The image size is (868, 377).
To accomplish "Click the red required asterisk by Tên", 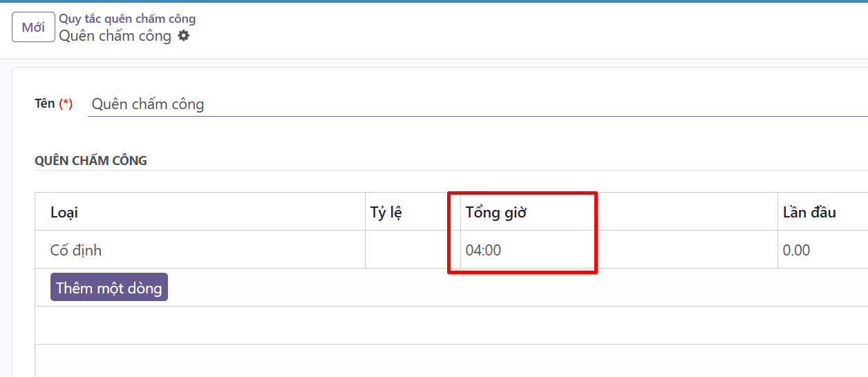I will (66, 104).
